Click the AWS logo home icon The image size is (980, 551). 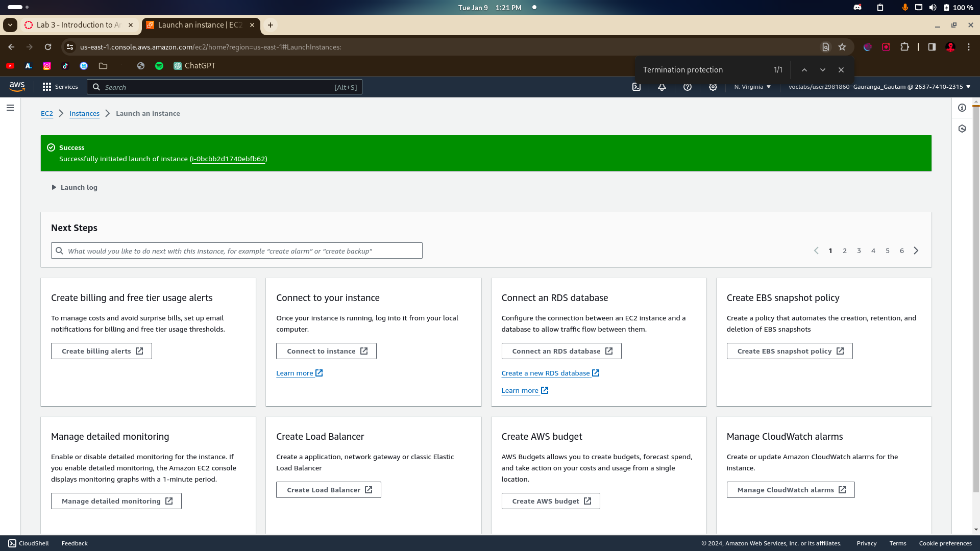pos(17,87)
